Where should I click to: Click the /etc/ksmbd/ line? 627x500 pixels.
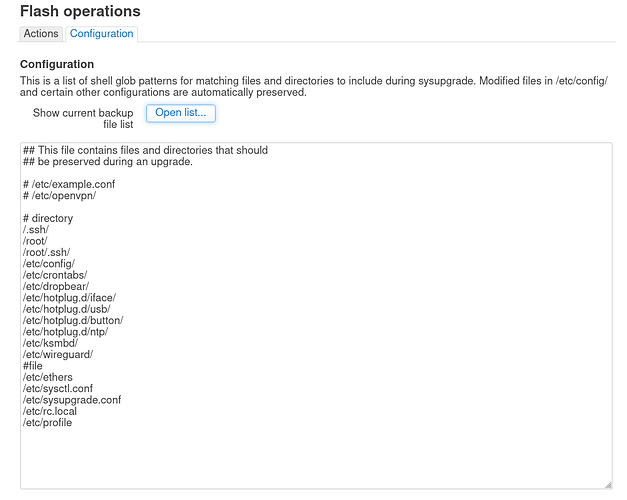tap(50, 343)
